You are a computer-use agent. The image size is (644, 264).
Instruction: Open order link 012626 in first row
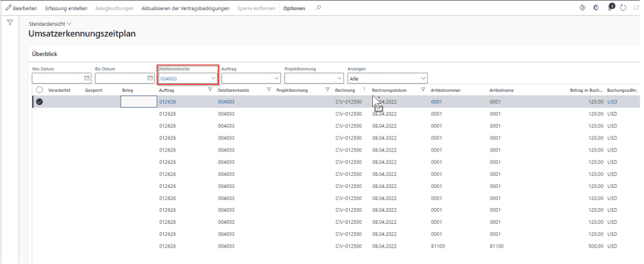(x=167, y=102)
